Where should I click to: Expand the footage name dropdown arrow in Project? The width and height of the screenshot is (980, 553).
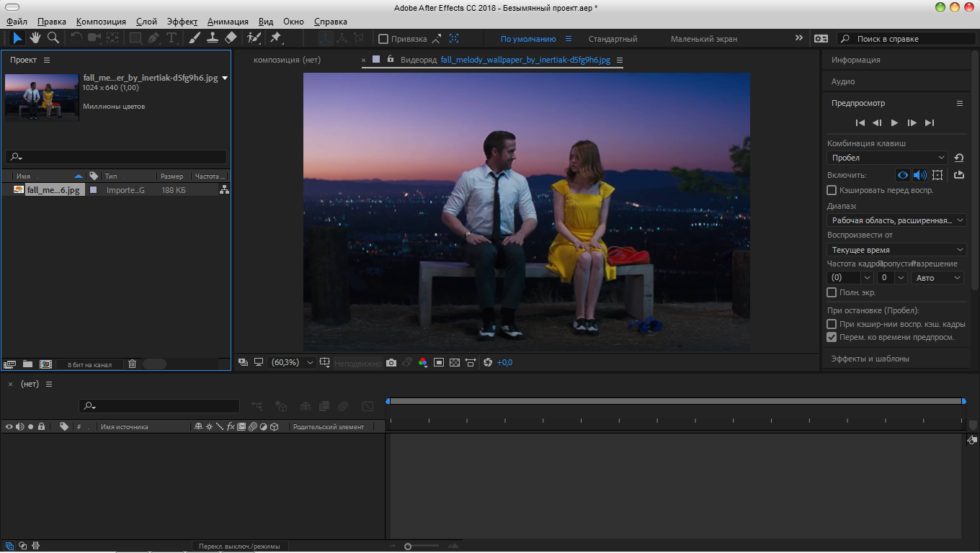click(225, 78)
